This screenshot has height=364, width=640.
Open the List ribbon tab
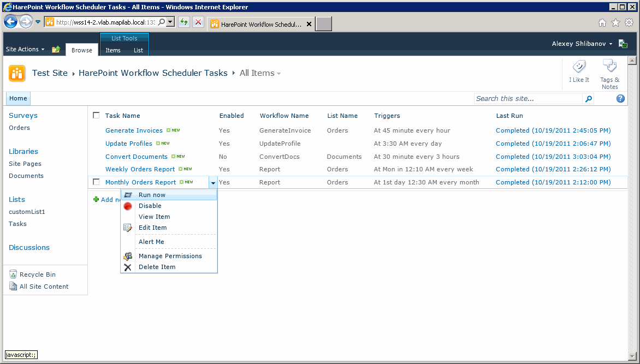pyautogui.click(x=138, y=50)
